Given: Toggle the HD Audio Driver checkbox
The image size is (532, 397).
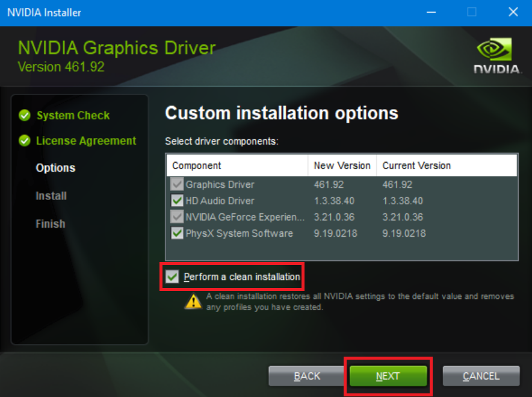Looking at the screenshot, I should 177,201.
